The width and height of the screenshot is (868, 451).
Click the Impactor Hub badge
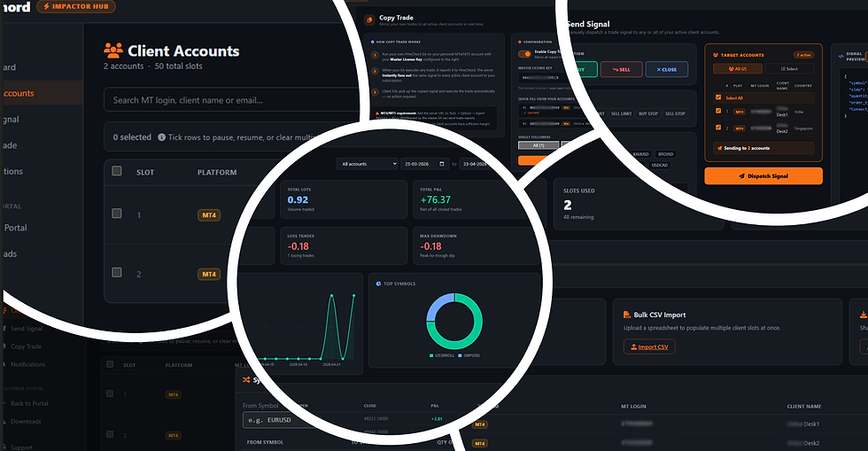(x=76, y=7)
